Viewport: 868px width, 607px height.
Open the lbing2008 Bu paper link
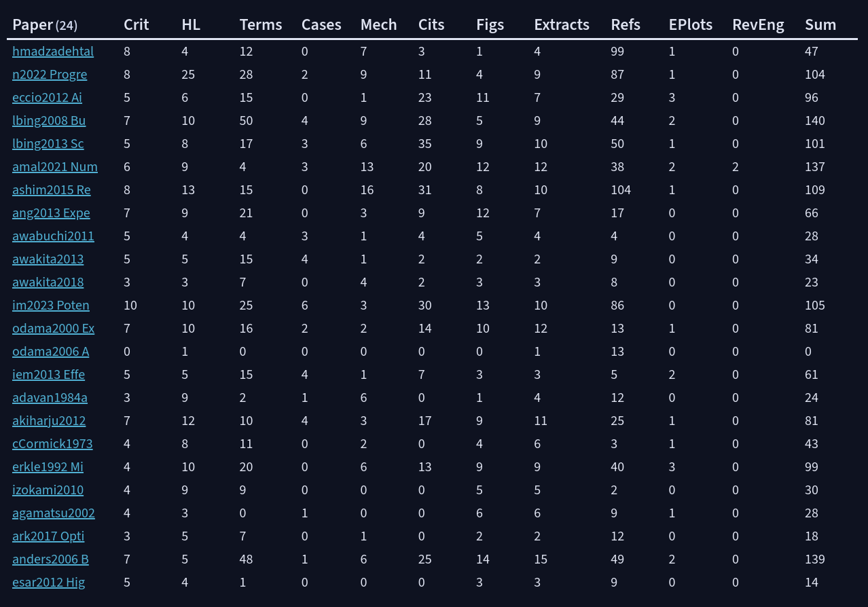pos(49,121)
